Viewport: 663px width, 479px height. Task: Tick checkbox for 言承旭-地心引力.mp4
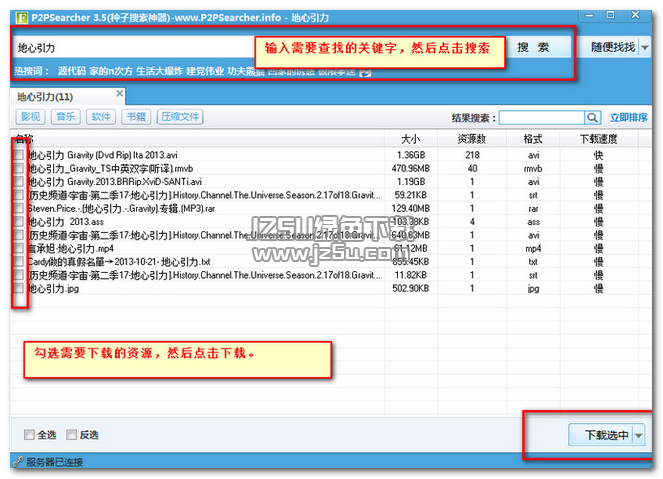click(18, 248)
